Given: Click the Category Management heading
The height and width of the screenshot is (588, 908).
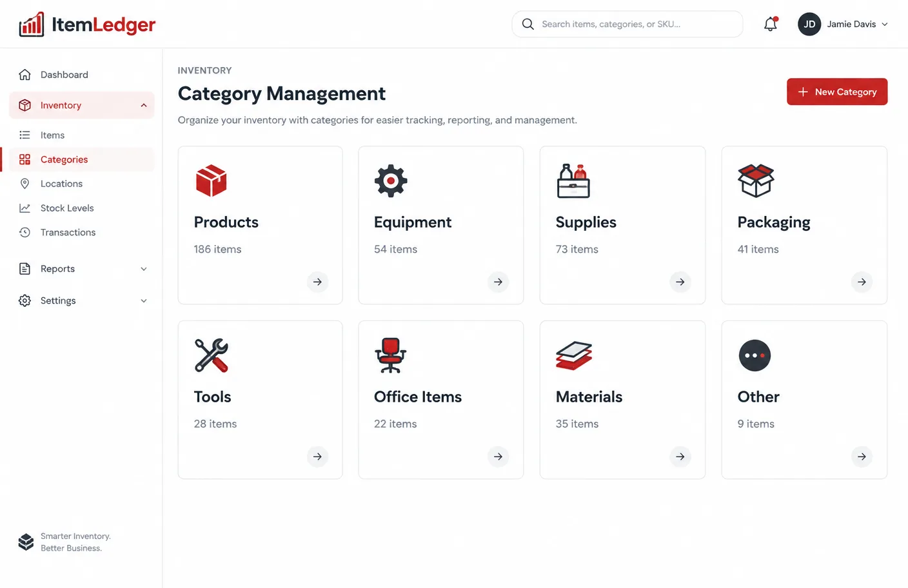Looking at the screenshot, I should click(x=282, y=94).
